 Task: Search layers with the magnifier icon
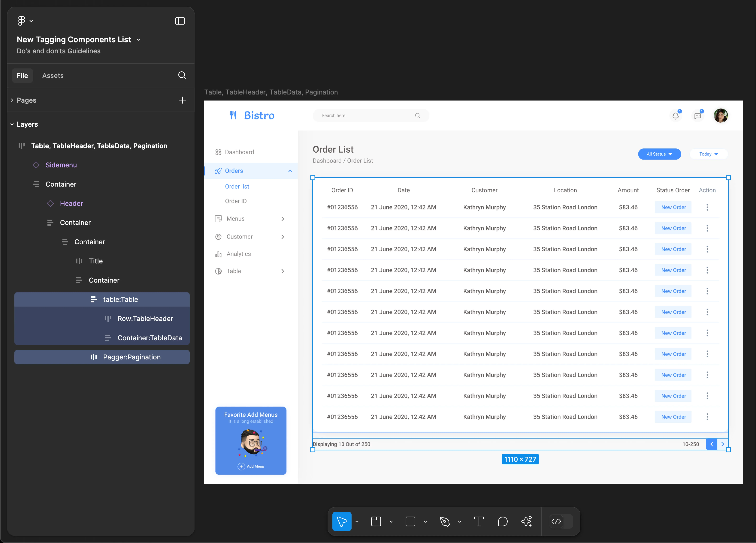[x=182, y=75]
